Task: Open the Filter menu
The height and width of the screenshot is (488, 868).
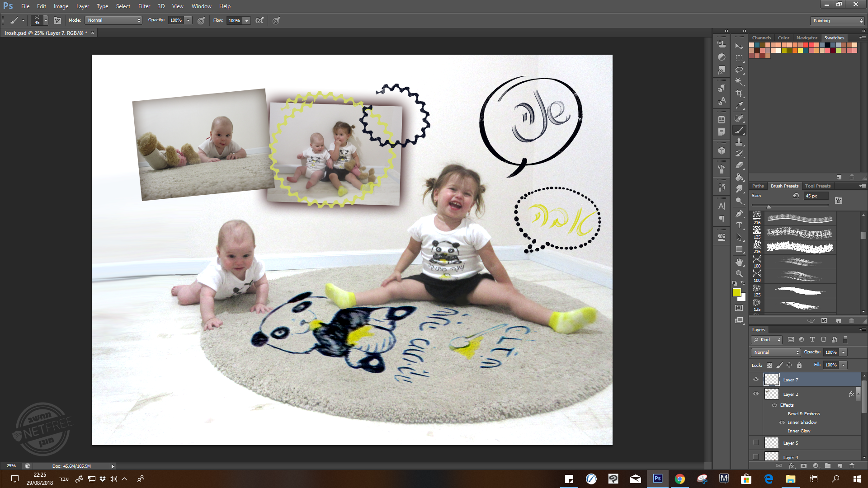Action: point(144,6)
